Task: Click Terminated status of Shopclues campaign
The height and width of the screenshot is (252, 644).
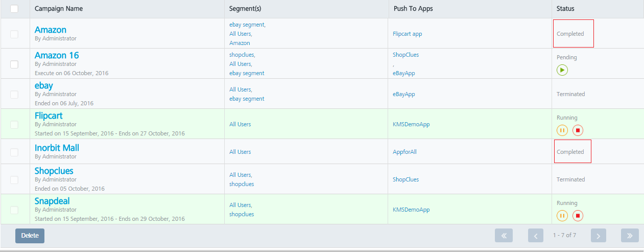Action: pyautogui.click(x=571, y=179)
